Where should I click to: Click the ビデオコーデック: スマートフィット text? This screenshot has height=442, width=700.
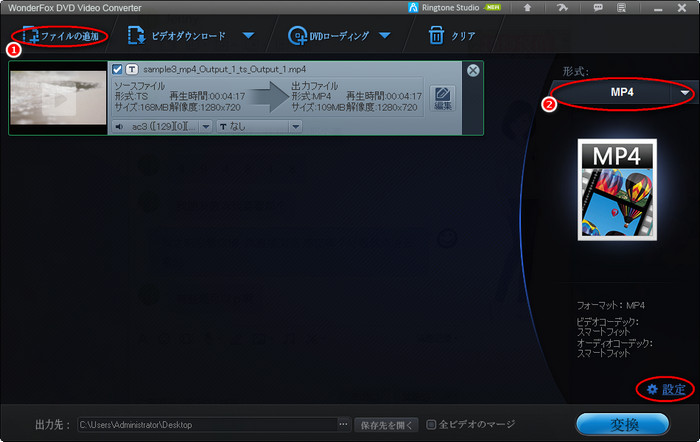click(x=607, y=327)
